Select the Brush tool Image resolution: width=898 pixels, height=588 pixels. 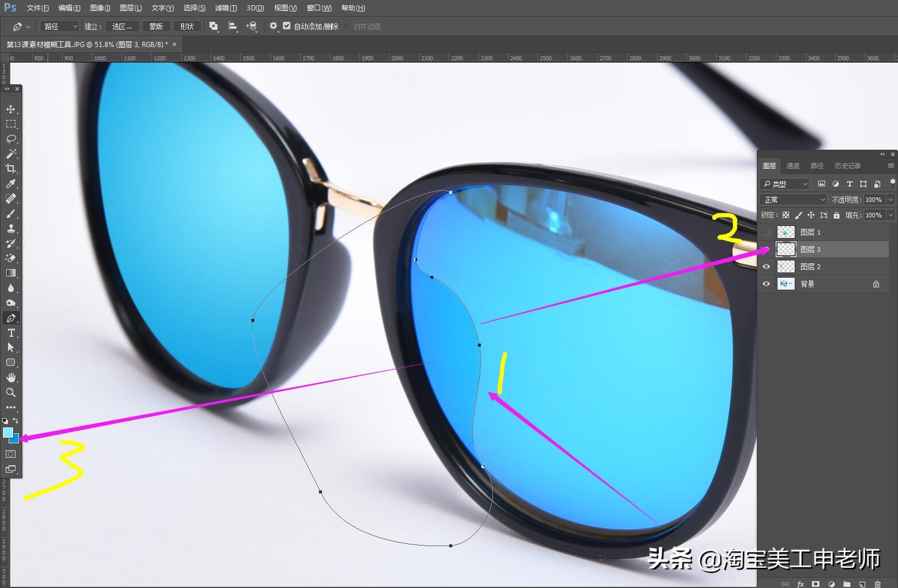(x=10, y=213)
